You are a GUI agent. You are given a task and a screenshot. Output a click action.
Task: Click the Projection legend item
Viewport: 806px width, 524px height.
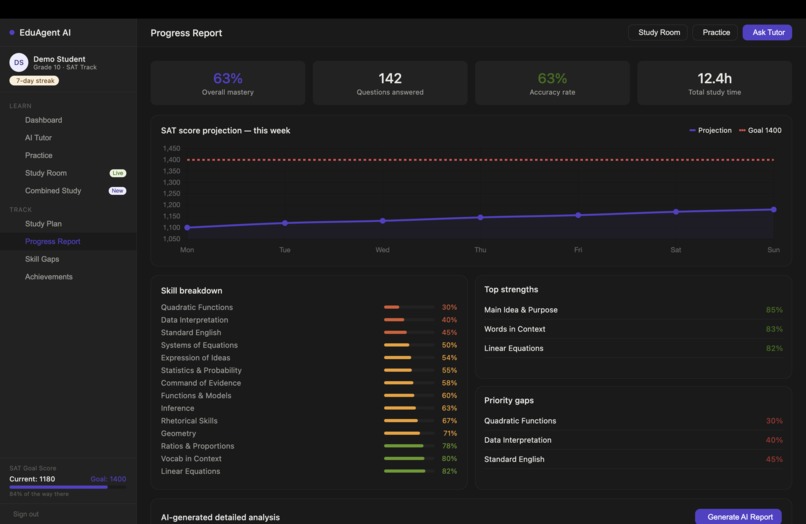710,131
